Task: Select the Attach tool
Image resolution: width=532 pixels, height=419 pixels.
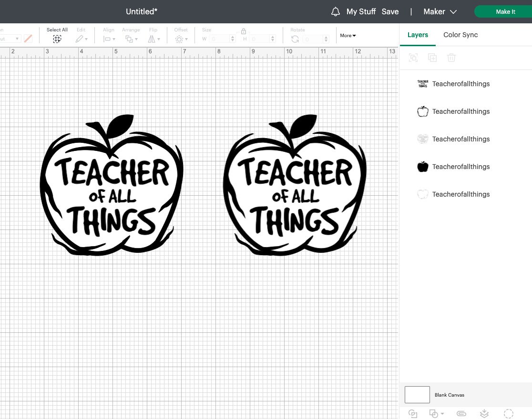Action: 461,414
